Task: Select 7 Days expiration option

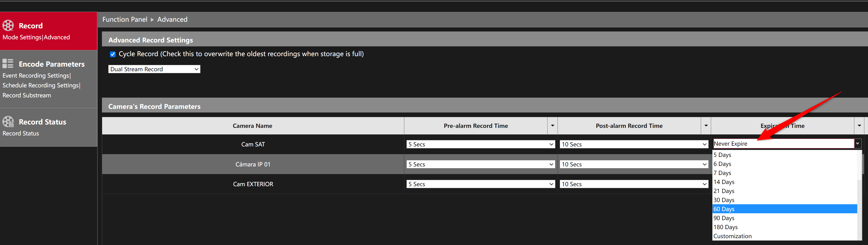Action: [x=784, y=173]
